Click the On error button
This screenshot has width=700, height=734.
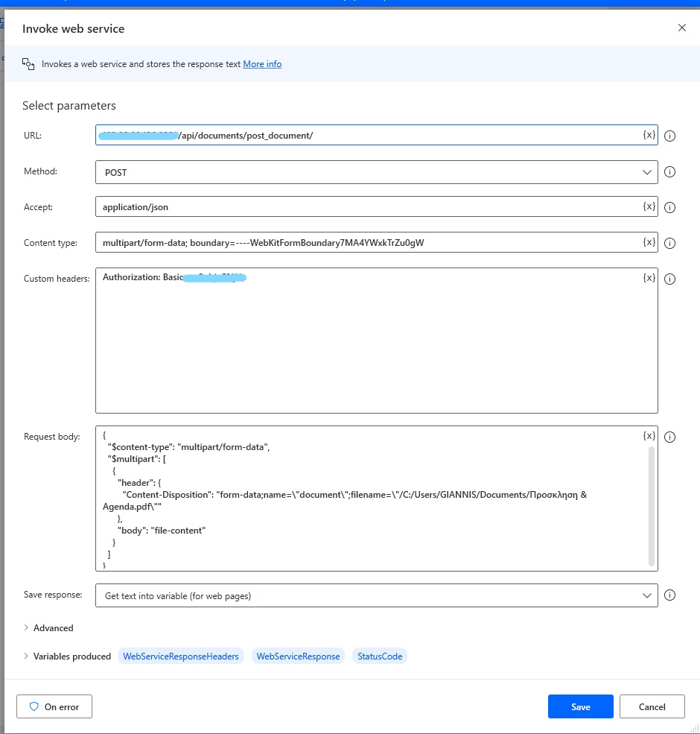54,706
